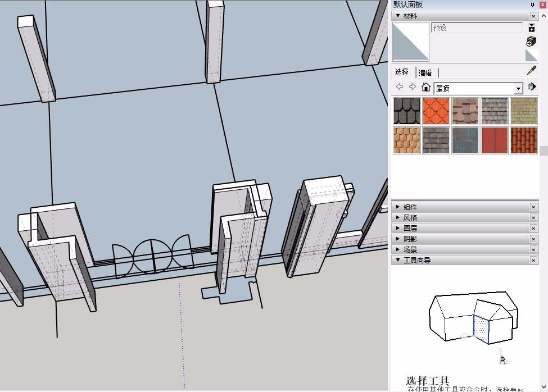Set the default material swatch
Screen dimensions: 548x392
[x=531, y=55]
